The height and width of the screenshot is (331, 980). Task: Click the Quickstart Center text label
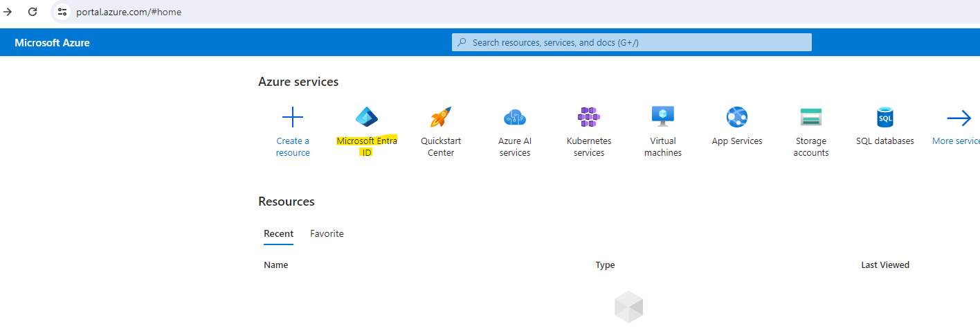click(x=441, y=147)
